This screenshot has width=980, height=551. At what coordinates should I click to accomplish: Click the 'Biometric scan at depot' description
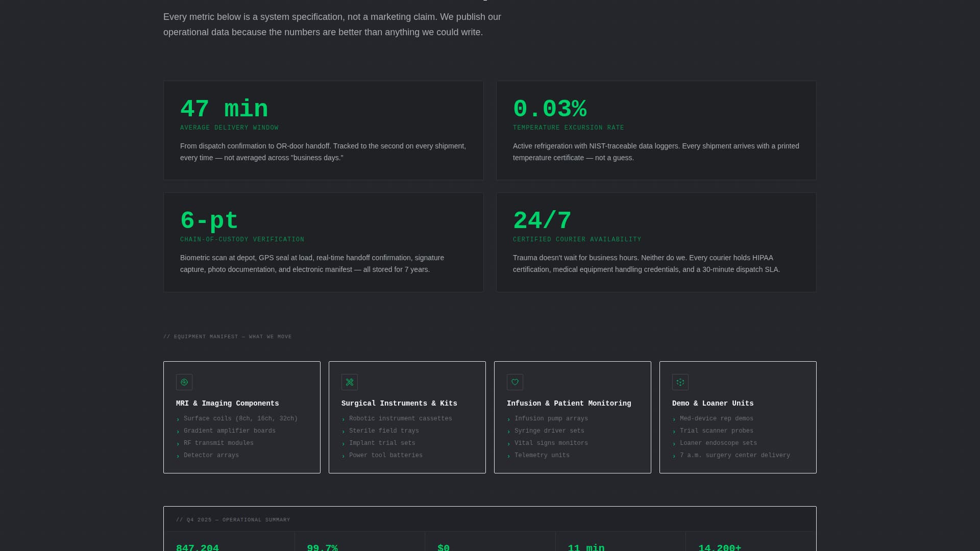tap(312, 264)
